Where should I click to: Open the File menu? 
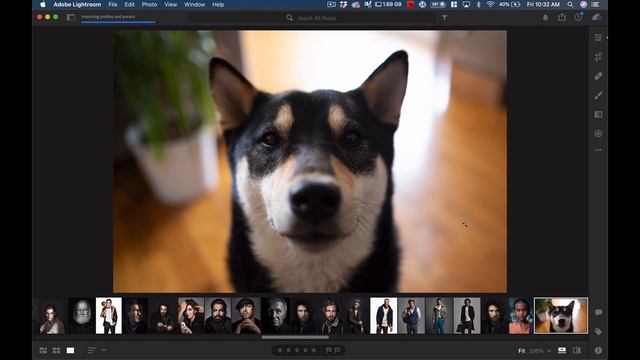113,4
